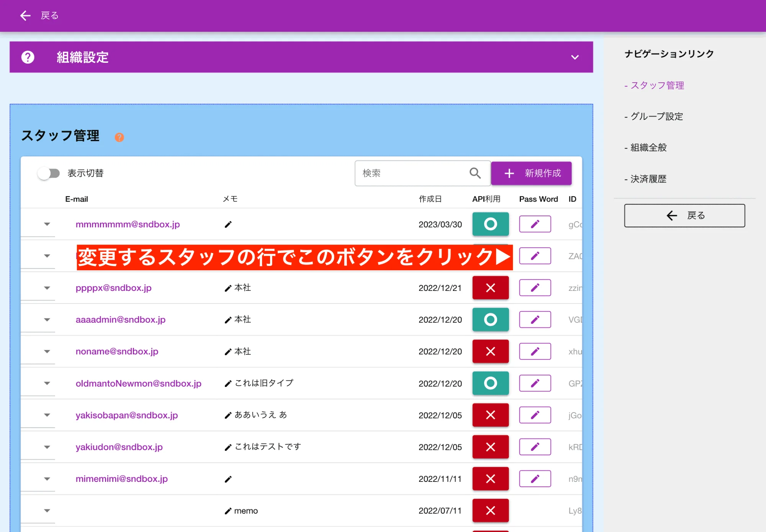Expand the dropdown arrow for yakiudon@sndbox.jp

(47, 447)
